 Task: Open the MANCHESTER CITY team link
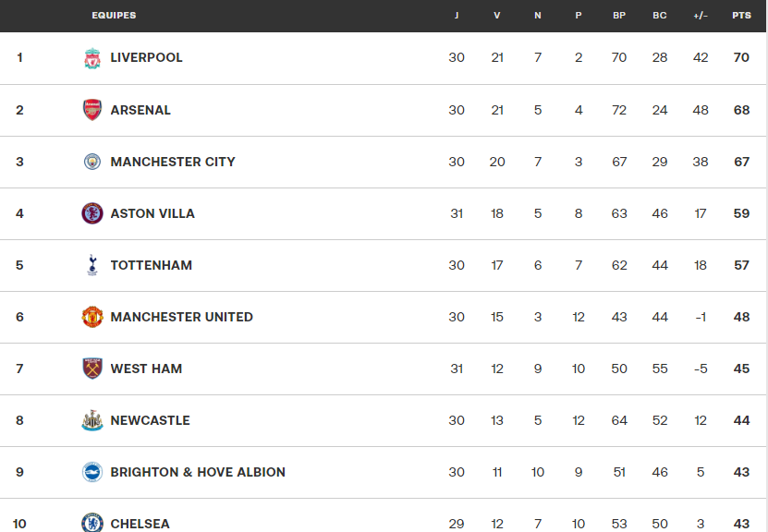pos(173,162)
